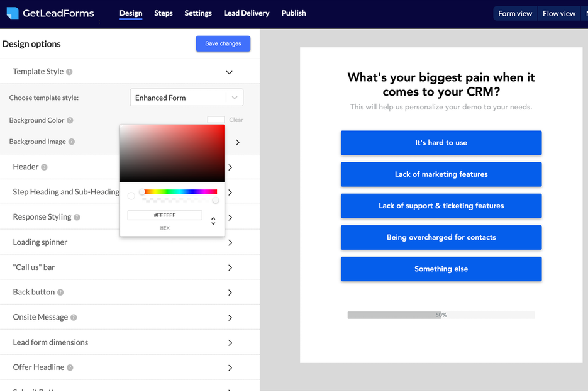This screenshot has width=588, height=392.
Task: Click help icon next to Back button
Action: click(60, 293)
